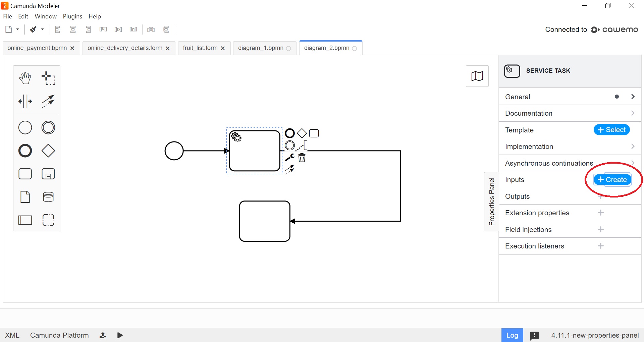The height and width of the screenshot is (342, 644).
Task: Select the Hand tool in the palette
Action: [25, 78]
